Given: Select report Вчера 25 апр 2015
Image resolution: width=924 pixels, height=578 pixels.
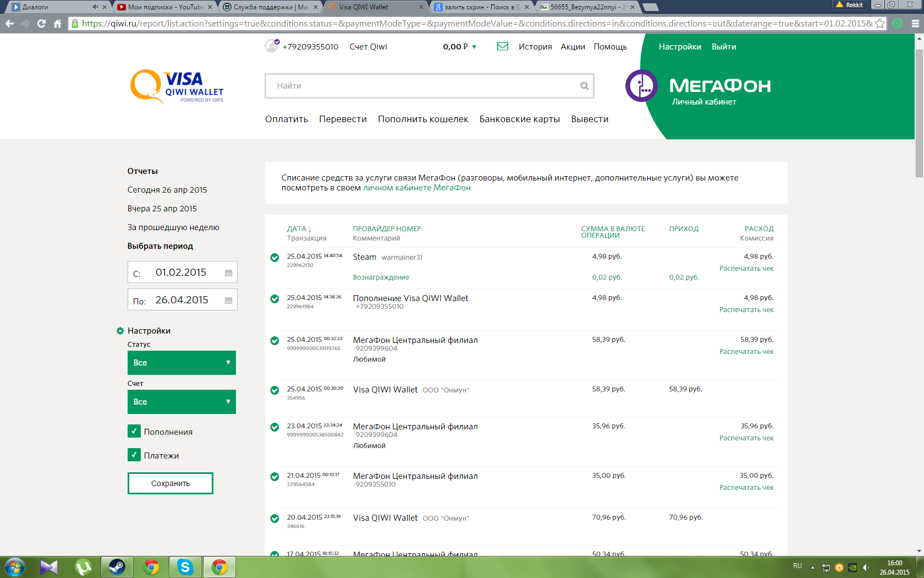Looking at the screenshot, I should coord(162,209).
